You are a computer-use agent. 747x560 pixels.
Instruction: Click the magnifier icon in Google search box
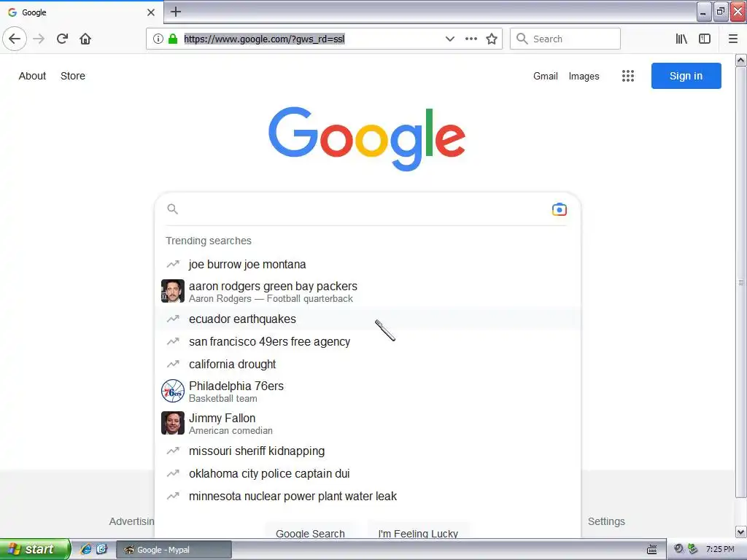(172, 209)
